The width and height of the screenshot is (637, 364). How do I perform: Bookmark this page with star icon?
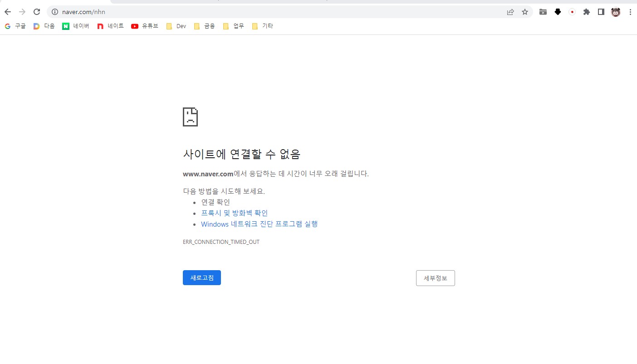coord(525,12)
